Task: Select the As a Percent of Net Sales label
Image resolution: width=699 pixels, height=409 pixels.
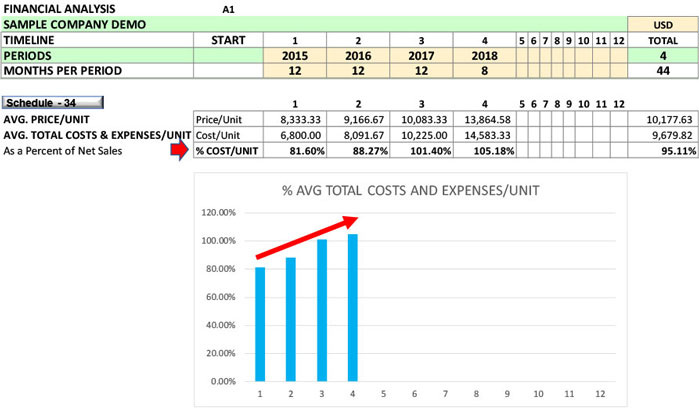Action: 63,151
